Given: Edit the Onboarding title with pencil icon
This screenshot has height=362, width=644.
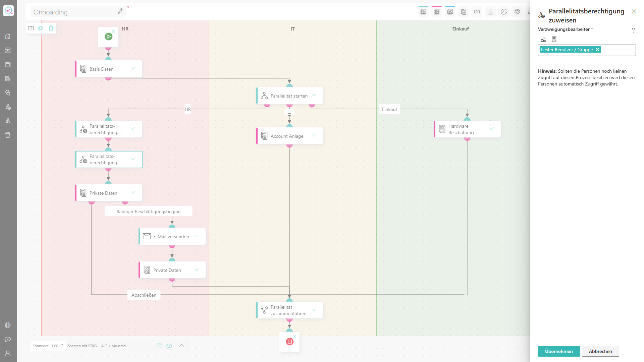Looking at the screenshot, I should coord(120,11).
